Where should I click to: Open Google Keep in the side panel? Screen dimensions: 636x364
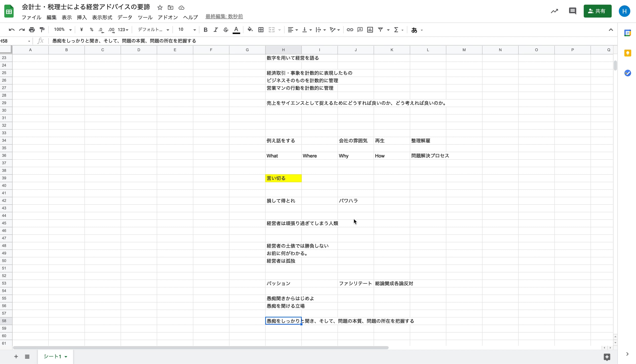pos(628,53)
